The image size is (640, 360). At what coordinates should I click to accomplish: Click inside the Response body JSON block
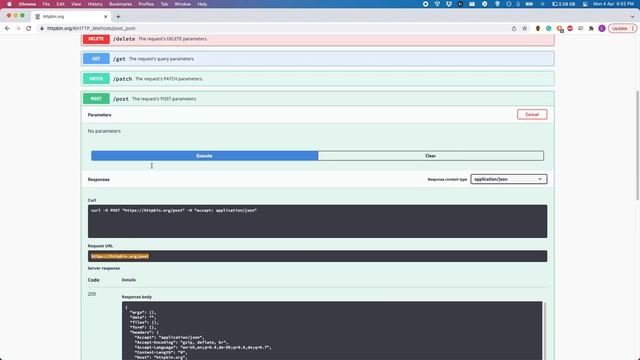[332, 331]
